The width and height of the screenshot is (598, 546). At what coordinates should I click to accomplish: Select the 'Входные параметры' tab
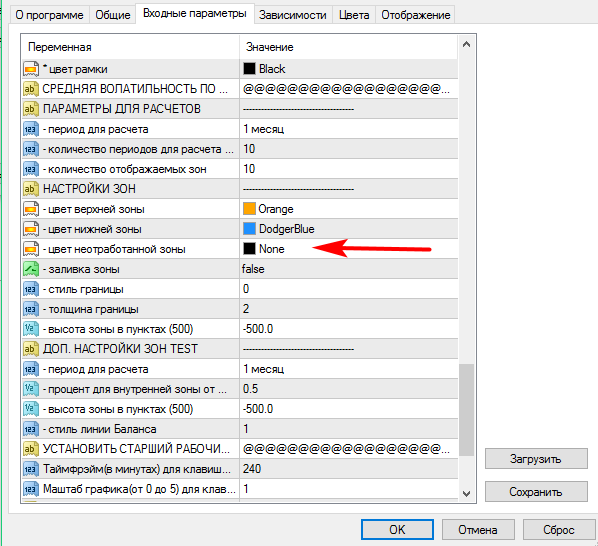195,14
